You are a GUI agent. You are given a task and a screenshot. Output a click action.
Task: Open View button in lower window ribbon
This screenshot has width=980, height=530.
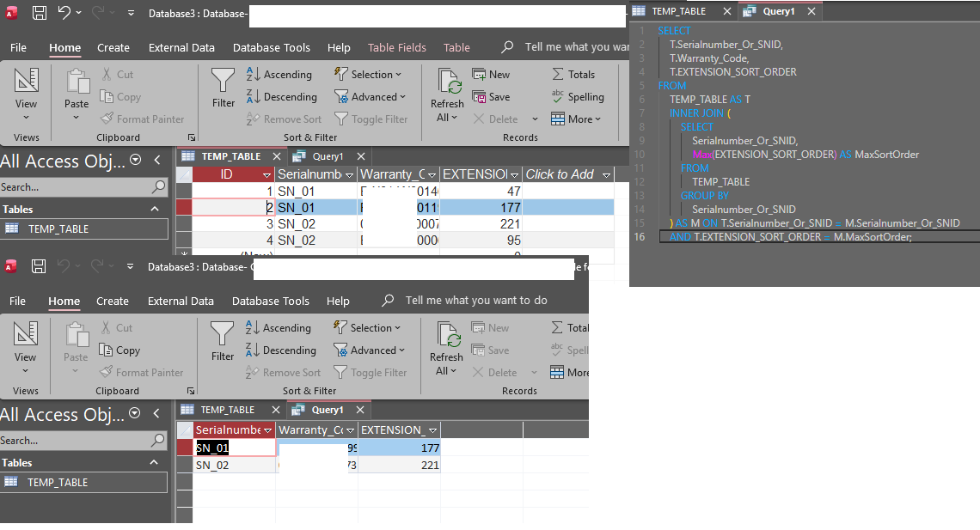(26, 348)
